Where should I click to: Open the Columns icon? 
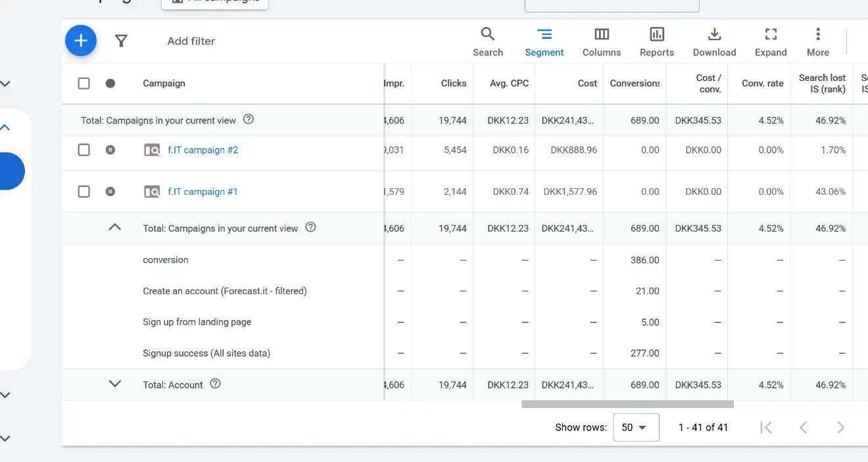point(601,33)
